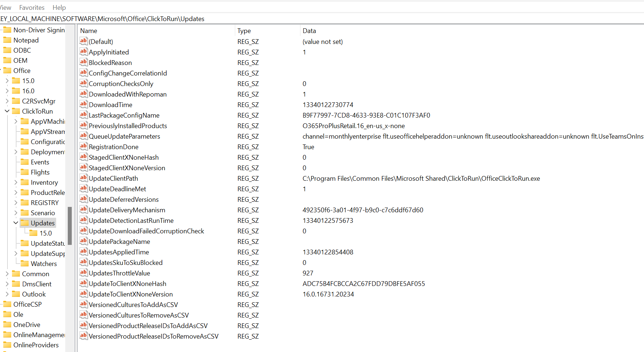
Task: Select the 15.0 subkey under Updates
Action: click(x=46, y=233)
